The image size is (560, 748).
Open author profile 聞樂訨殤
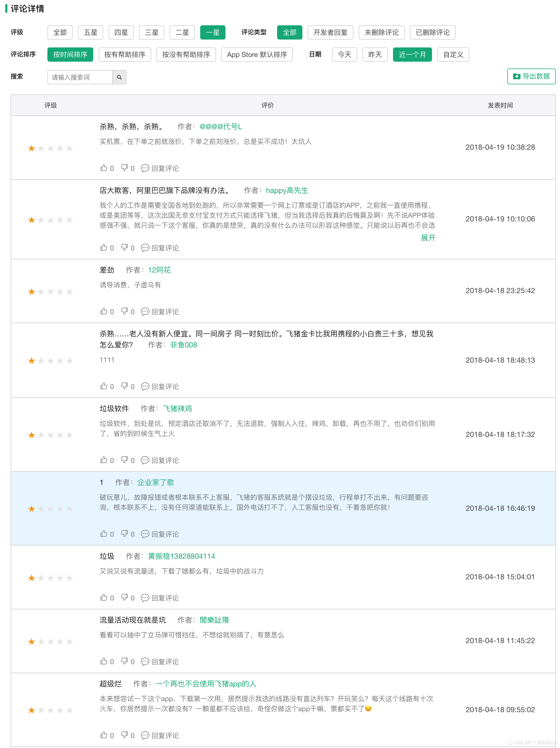tap(214, 620)
